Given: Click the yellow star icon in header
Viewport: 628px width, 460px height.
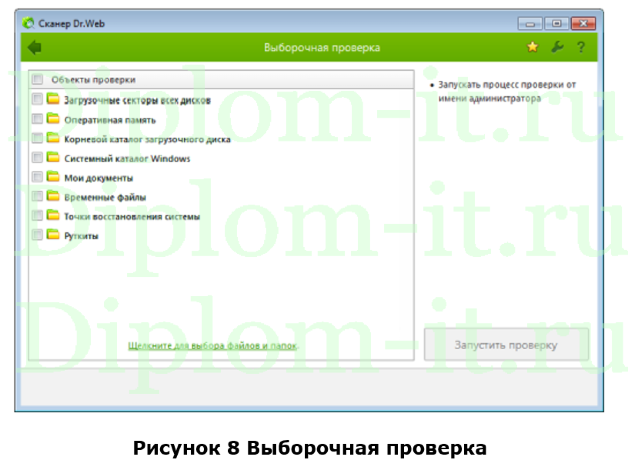Looking at the screenshot, I should coord(532,47).
